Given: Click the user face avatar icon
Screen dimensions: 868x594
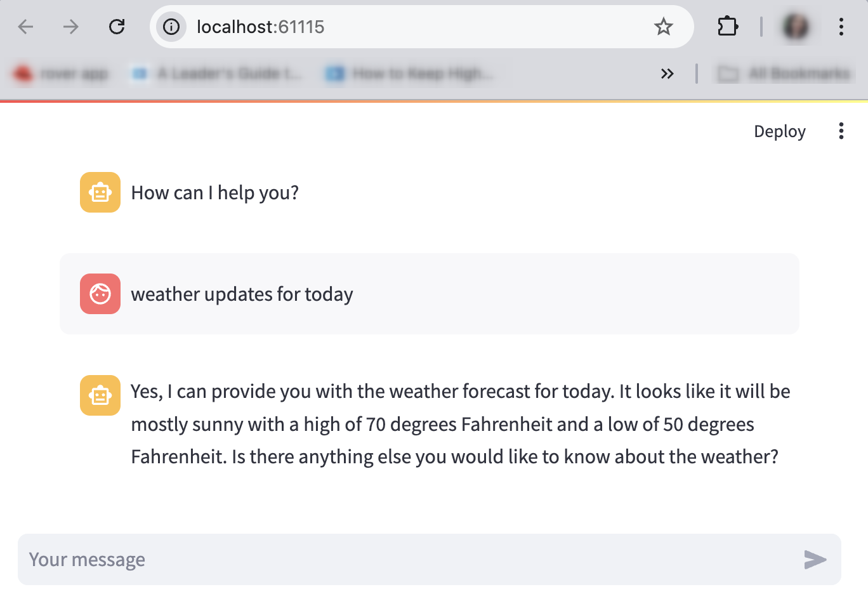Looking at the screenshot, I should click(x=100, y=294).
